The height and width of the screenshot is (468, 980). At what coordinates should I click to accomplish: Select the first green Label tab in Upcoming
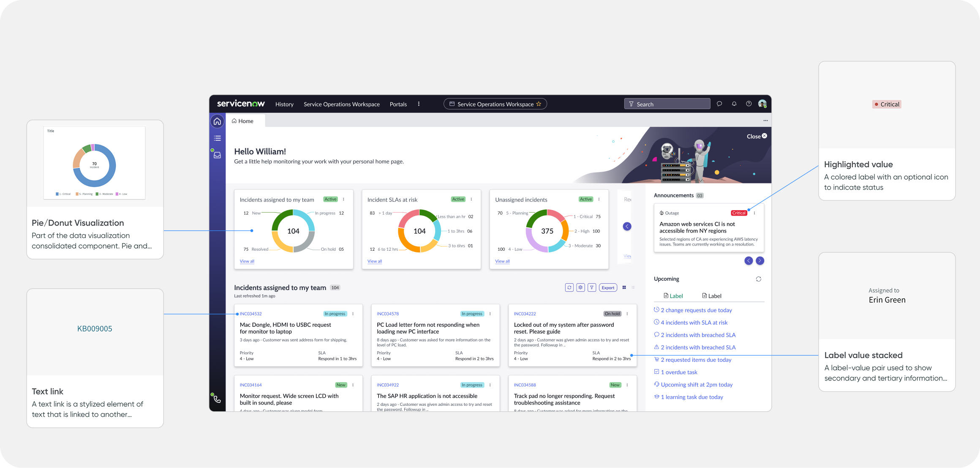(673, 296)
